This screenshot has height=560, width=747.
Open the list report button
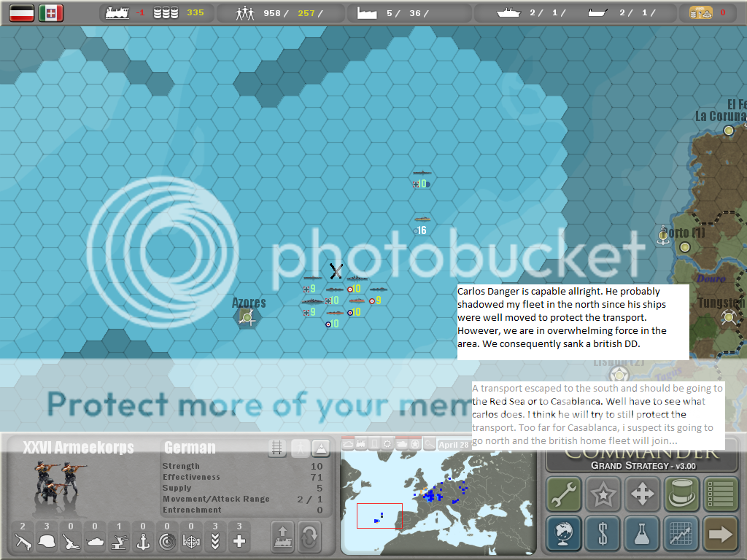(720, 494)
